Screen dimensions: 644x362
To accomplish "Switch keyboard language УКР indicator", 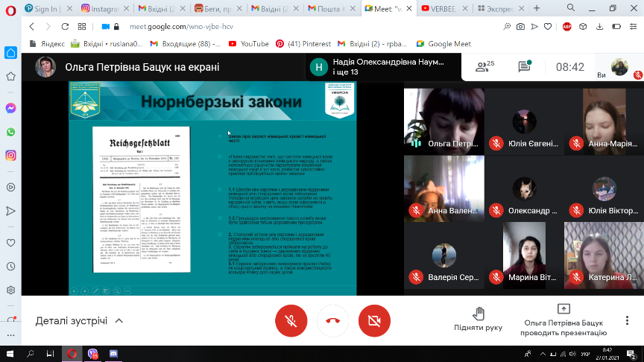I will click(586, 354).
